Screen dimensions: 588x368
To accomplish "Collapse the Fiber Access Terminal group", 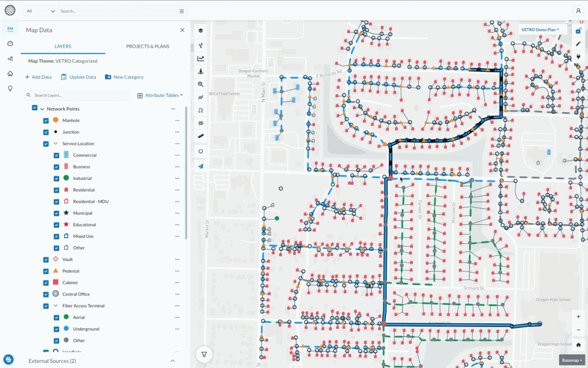I will coord(56,306).
